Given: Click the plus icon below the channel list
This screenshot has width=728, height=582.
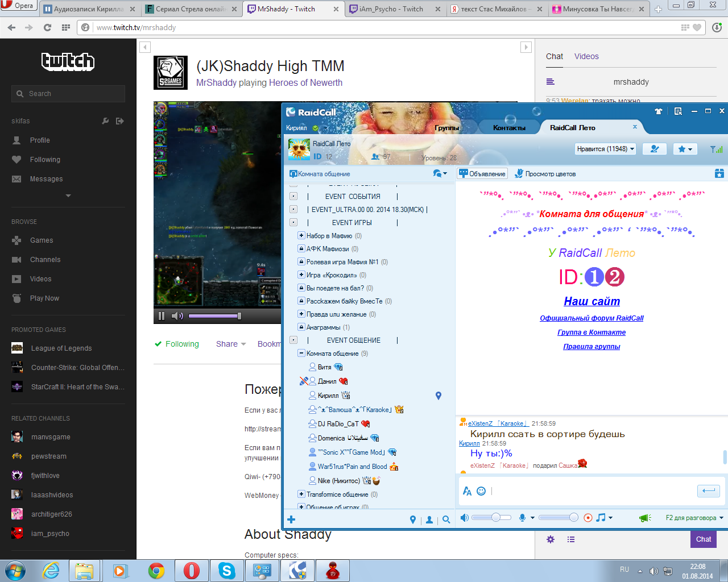Looking at the screenshot, I should click(x=291, y=519).
